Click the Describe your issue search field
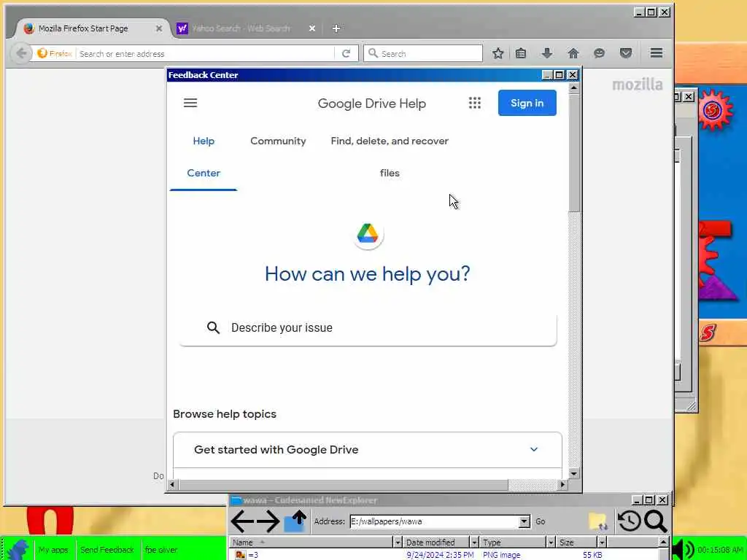The width and height of the screenshot is (747, 560). coord(368,327)
